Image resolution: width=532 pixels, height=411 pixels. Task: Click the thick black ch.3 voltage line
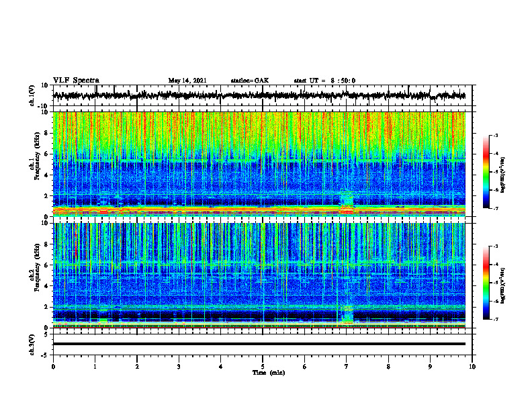[x=259, y=344]
